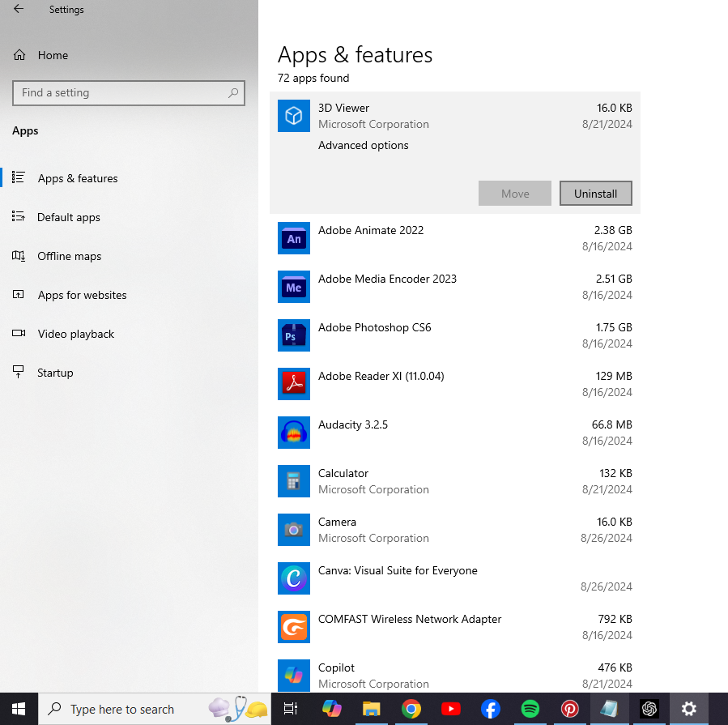Open YouTube from the taskbar

click(x=451, y=709)
